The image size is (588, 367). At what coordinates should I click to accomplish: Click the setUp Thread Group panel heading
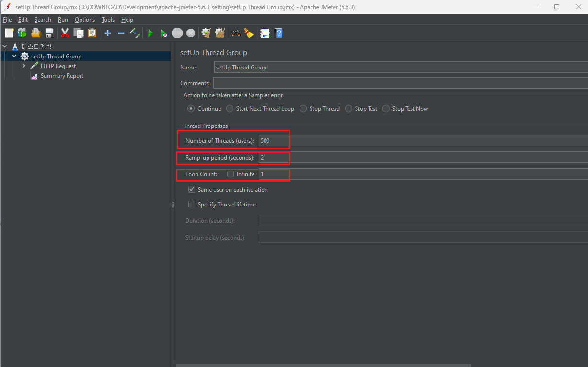pyautogui.click(x=214, y=53)
